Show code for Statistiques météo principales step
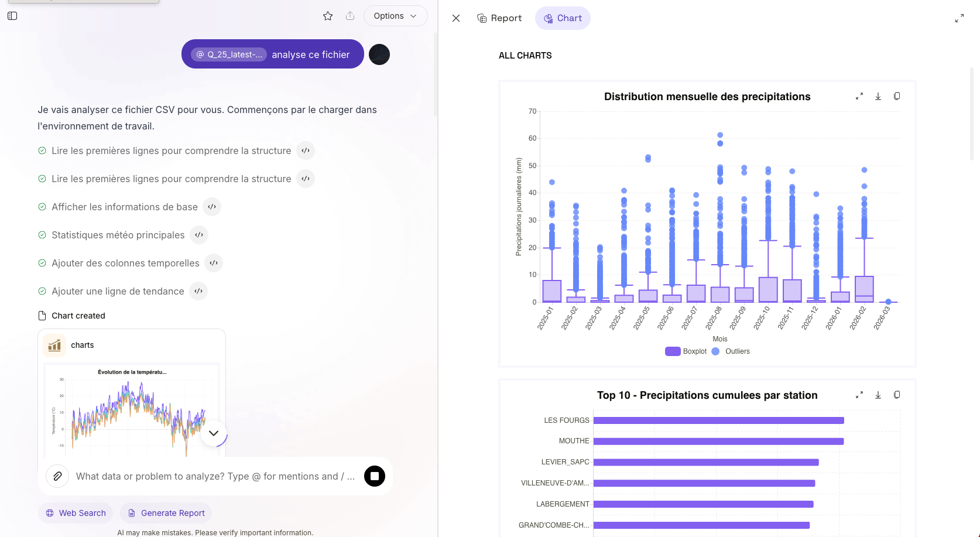The width and height of the screenshot is (980, 537). click(x=199, y=235)
